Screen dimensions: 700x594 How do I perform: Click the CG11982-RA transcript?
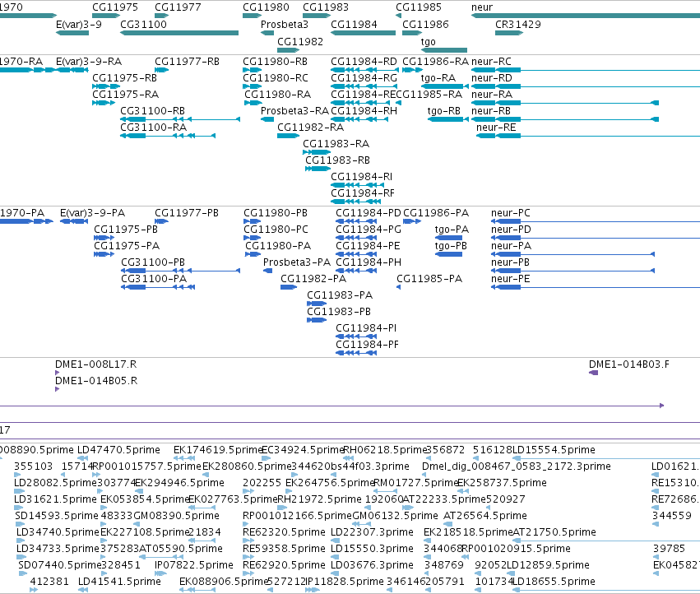coord(288,136)
